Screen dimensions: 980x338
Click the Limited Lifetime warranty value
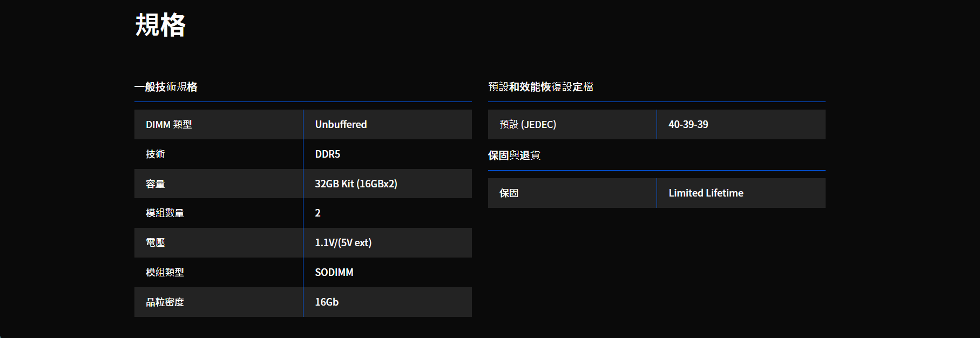[706, 193]
